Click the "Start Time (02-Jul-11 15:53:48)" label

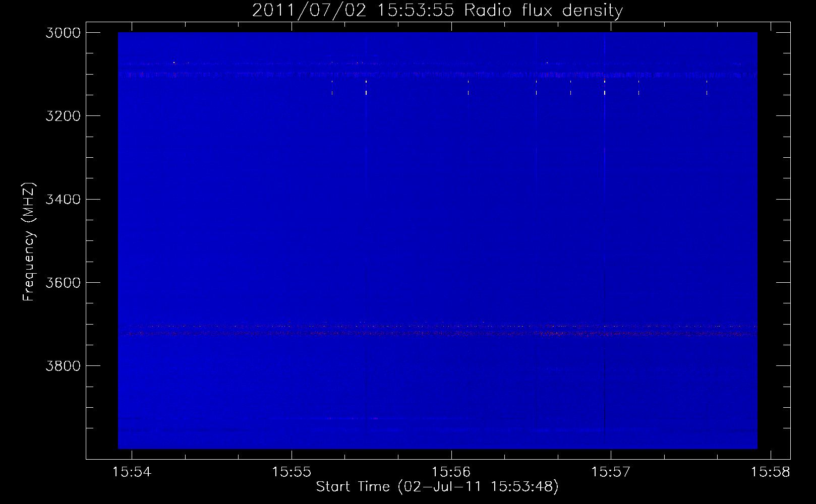(x=437, y=487)
